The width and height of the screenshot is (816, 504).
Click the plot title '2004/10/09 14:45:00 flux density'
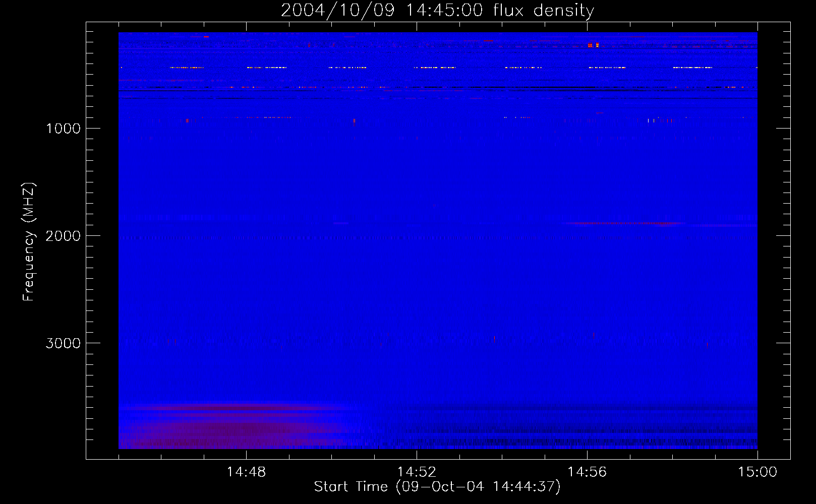point(437,11)
